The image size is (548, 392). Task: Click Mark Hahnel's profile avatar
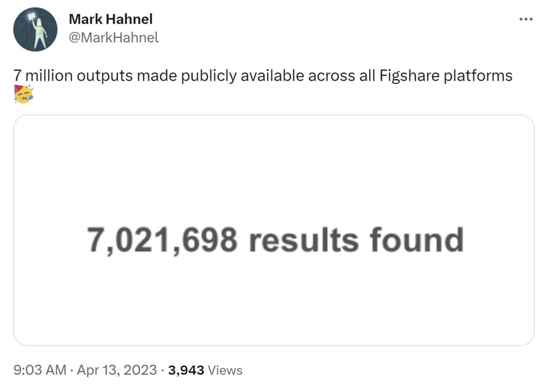(x=35, y=29)
